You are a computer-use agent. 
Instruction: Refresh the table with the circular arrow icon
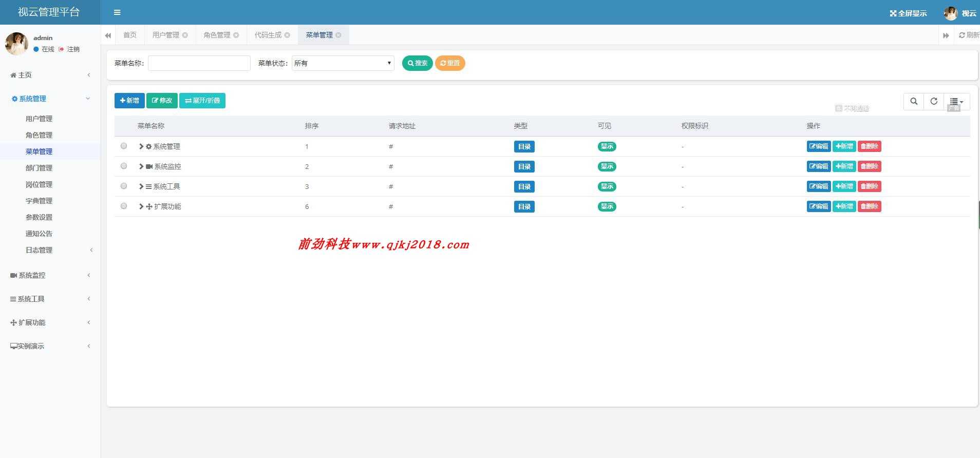934,101
